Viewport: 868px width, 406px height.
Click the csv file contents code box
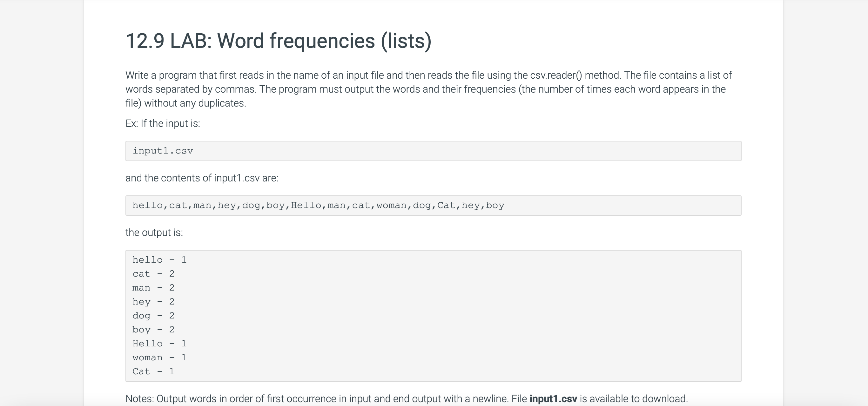point(433,205)
